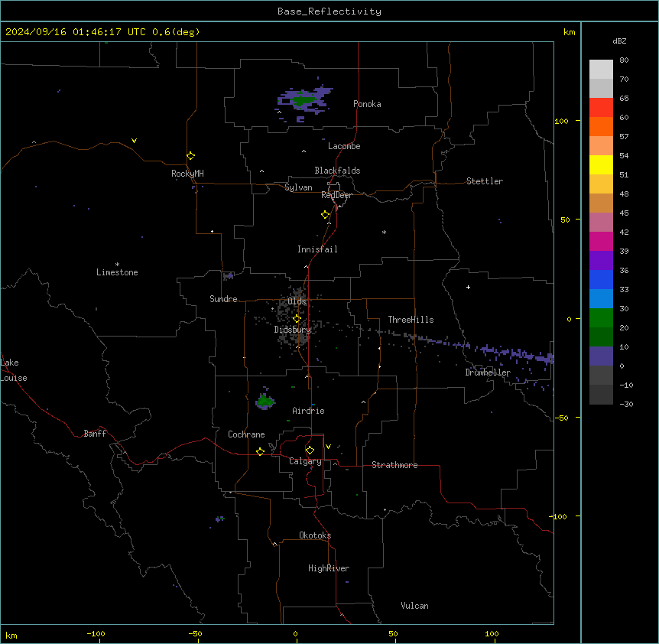Image resolution: width=659 pixels, height=644 pixels.
Task: Click the Stettler city label
Action: (485, 181)
